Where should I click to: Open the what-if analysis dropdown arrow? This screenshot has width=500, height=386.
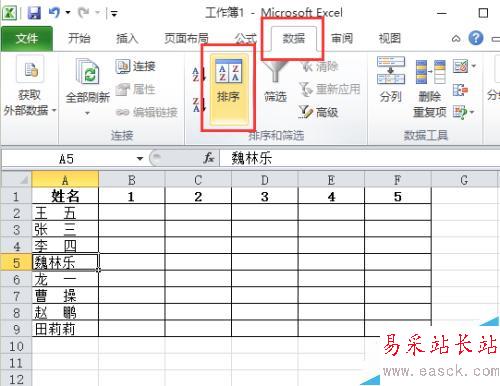pos(472,112)
